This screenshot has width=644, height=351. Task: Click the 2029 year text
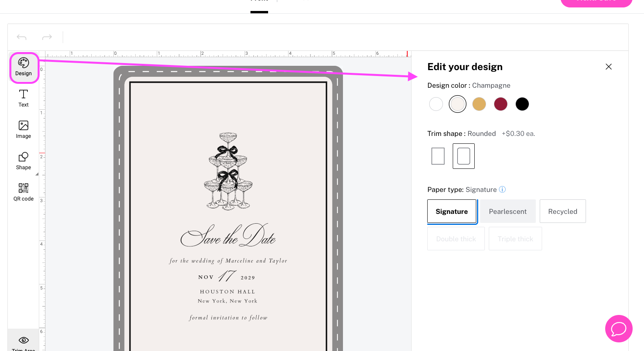(248, 278)
